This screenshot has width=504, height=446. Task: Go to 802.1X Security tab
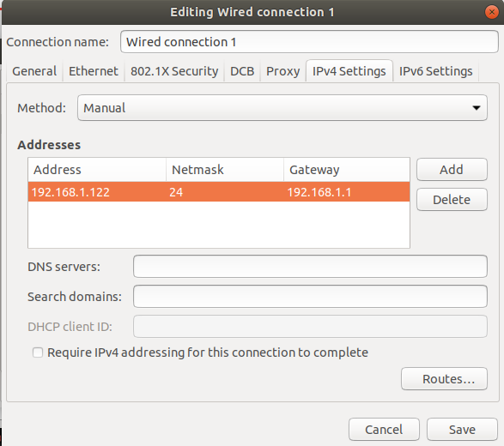(x=174, y=71)
